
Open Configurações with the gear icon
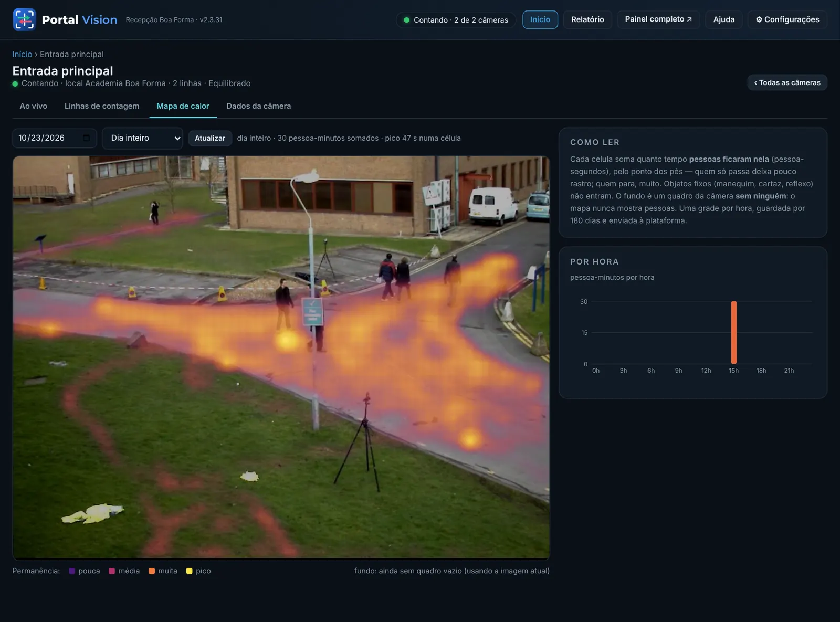click(x=787, y=19)
